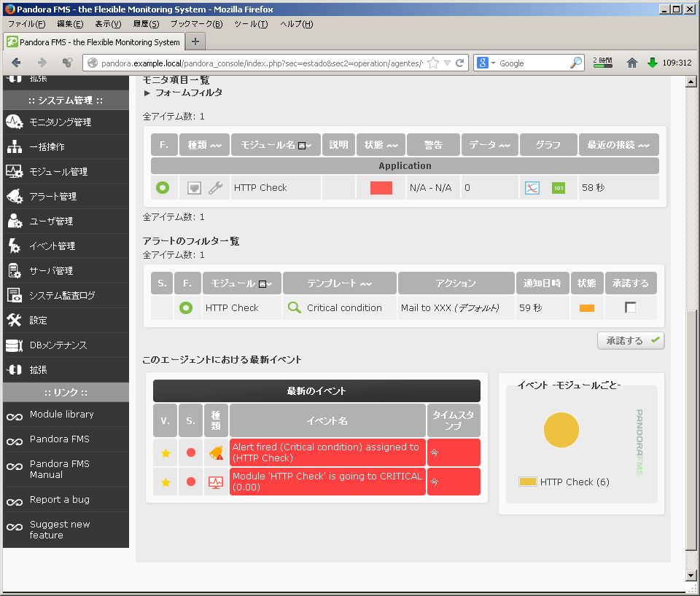The image size is (700, 596).
Task: Sort alerts by テンプレート column header
Action: click(339, 283)
